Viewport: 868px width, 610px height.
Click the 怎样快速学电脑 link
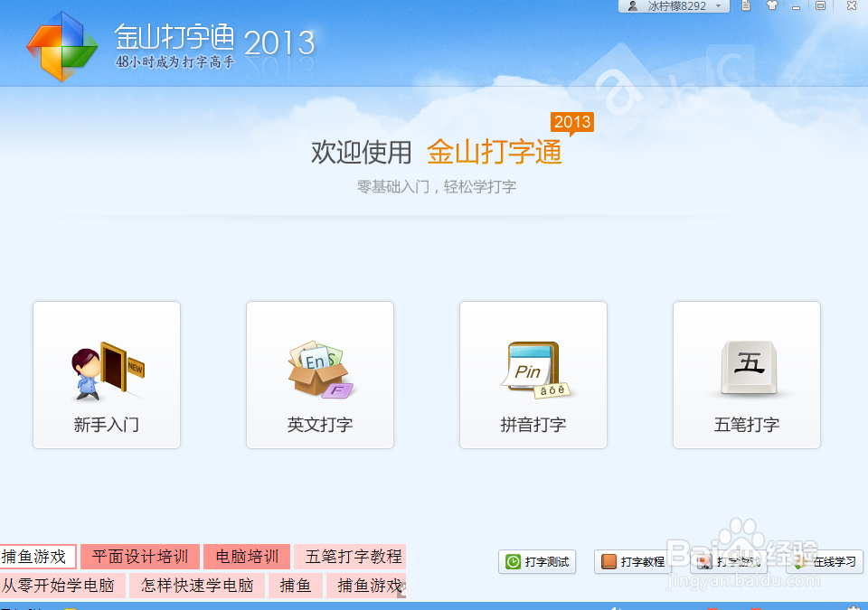197,586
